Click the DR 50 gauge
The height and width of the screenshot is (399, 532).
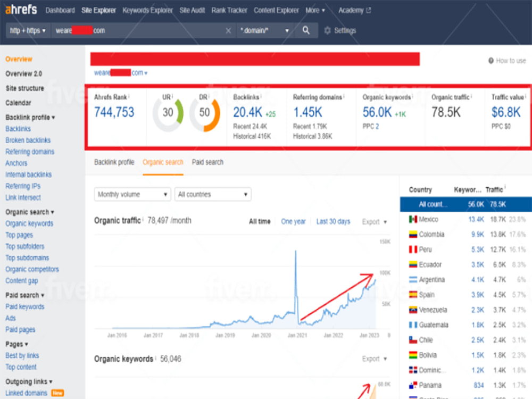click(x=205, y=113)
